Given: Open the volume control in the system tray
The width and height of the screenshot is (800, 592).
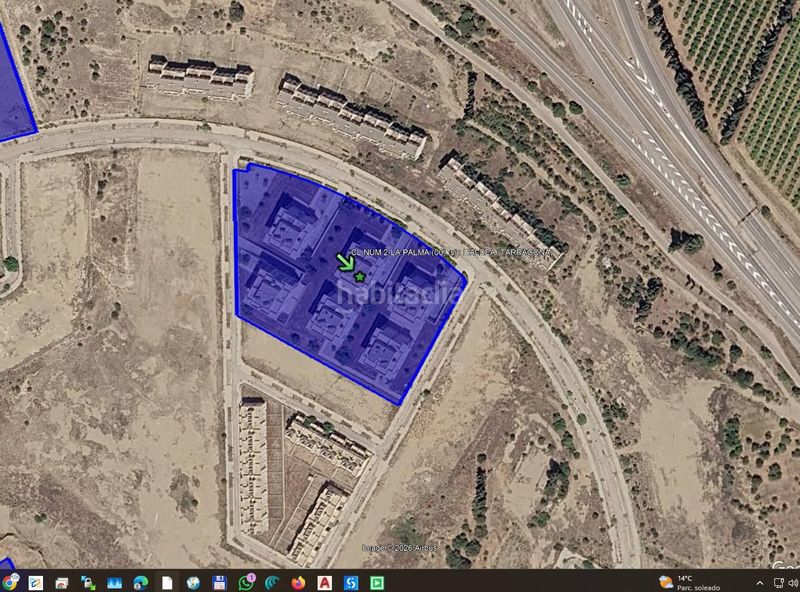Looking at the screenshot, I should click(x=793, y=583).
